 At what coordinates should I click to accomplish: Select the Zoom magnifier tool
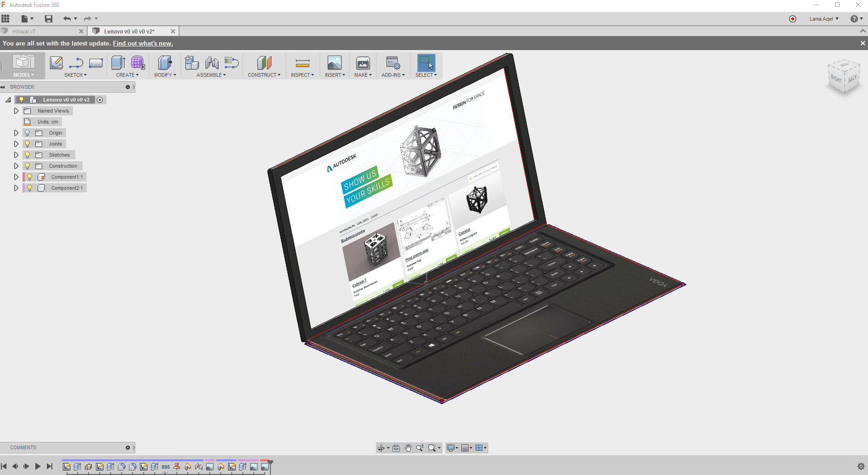(x=420, y=448)
